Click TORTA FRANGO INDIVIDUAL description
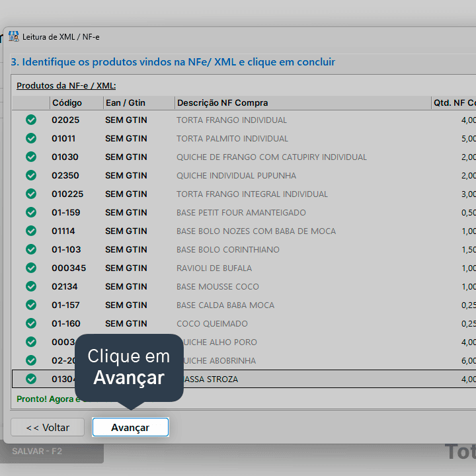The image size is (476, 476). (x=231, y=120)
